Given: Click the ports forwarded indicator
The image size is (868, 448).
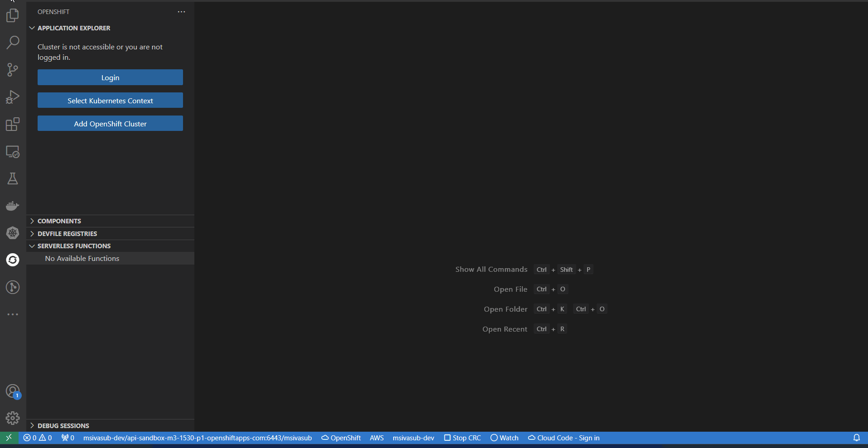Looking at the screenshot, I should (68, 438).
